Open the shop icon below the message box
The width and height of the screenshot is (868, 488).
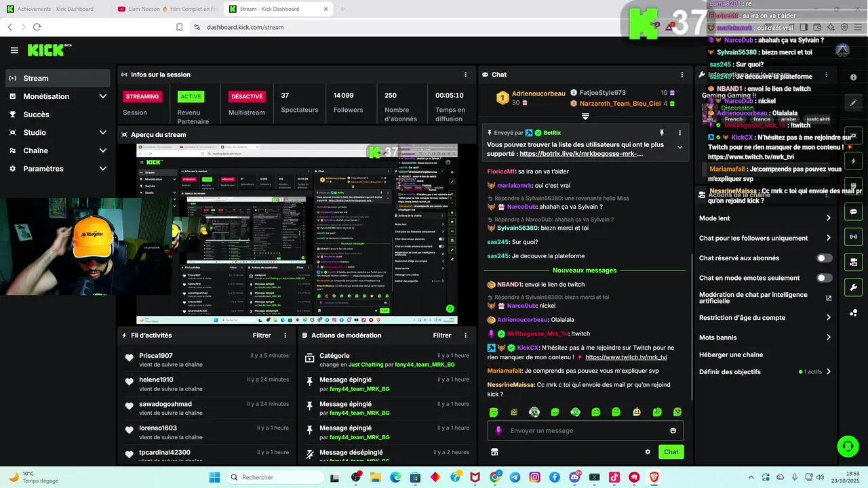494,451
